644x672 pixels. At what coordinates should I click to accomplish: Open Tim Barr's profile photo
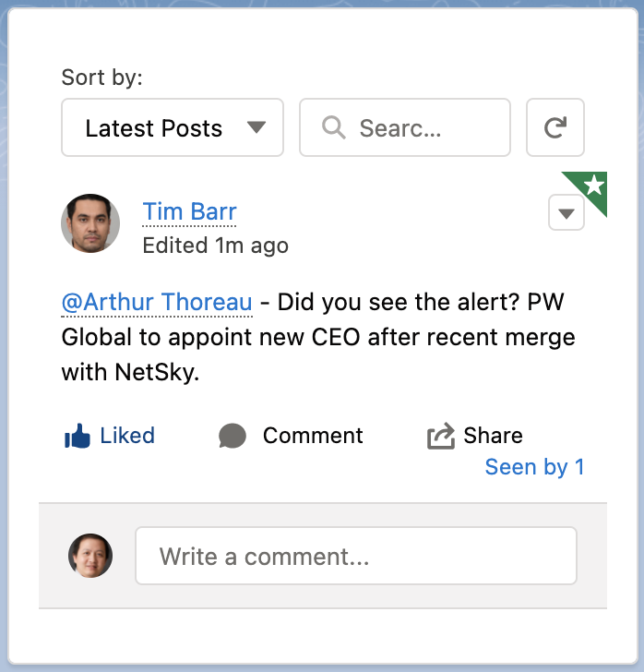tap(90, 223)
